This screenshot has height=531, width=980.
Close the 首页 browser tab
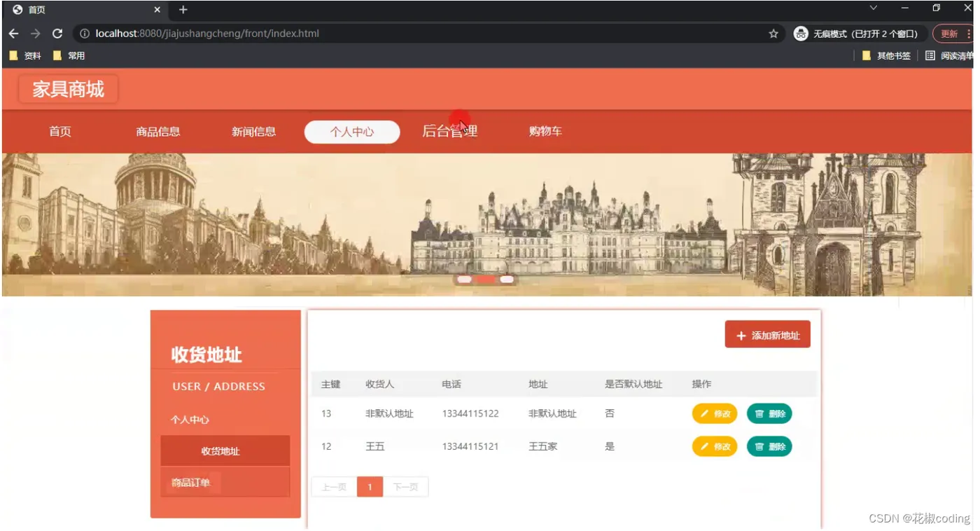[157, 10]
